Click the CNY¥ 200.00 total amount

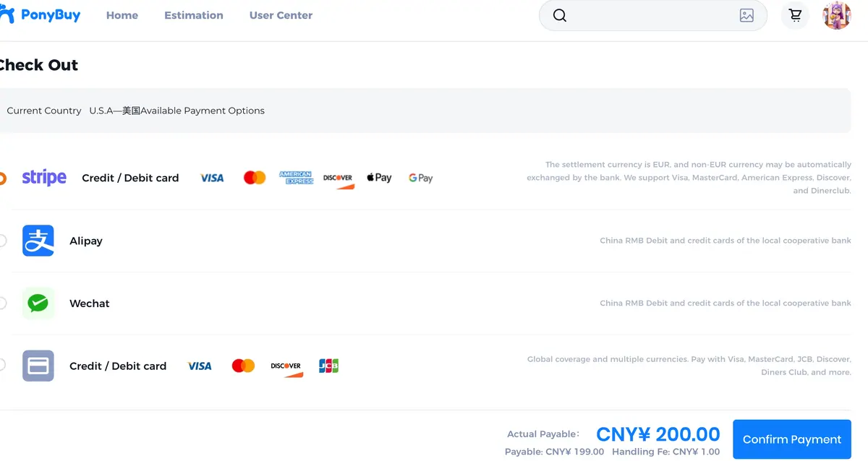click(x=658, y=434)
